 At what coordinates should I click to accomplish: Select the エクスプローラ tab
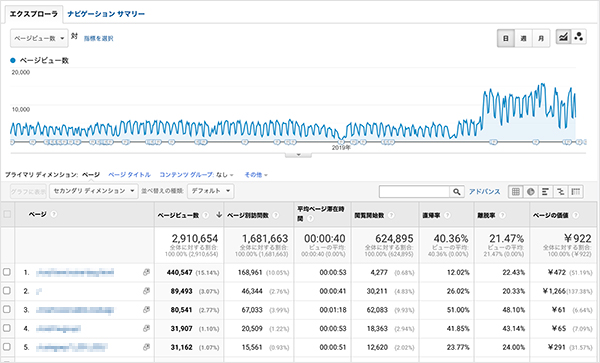(x=33, y=14)
